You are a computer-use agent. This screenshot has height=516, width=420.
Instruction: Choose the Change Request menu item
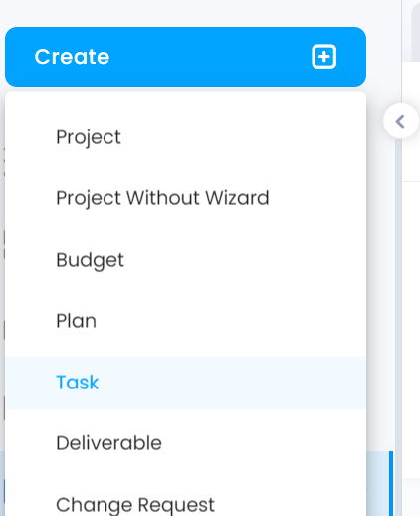[185, 505]
